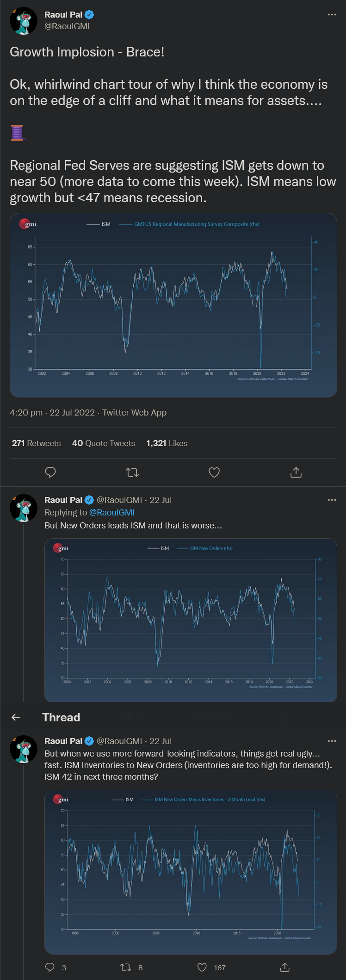The width and height of the screenshot is (346, 980).
Task: Open more options on the main tweet
Action: point(332,15)
